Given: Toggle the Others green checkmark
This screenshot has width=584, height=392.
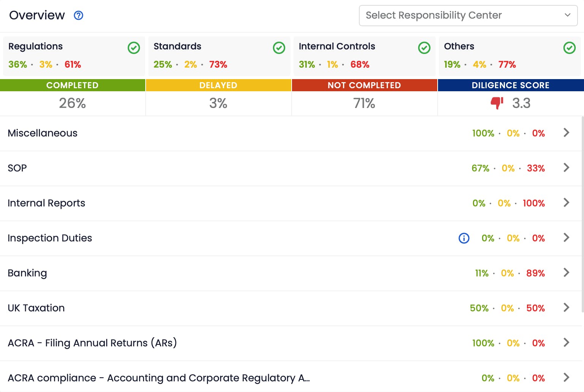Looking at the screenshot, I should (x=569, y=48).
